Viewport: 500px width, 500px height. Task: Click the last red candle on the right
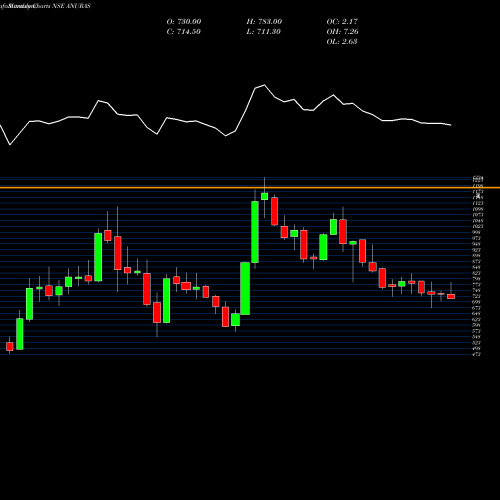[451, 296]
